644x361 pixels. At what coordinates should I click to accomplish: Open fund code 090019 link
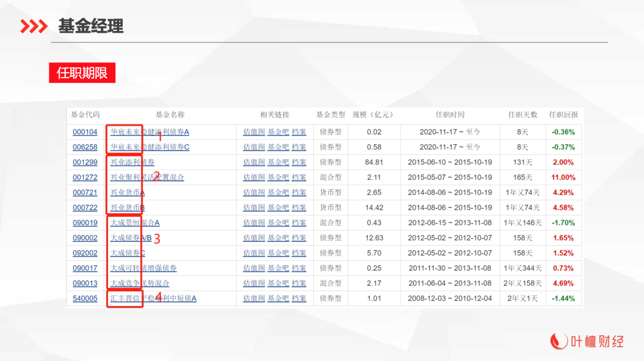tap(85, 223)
